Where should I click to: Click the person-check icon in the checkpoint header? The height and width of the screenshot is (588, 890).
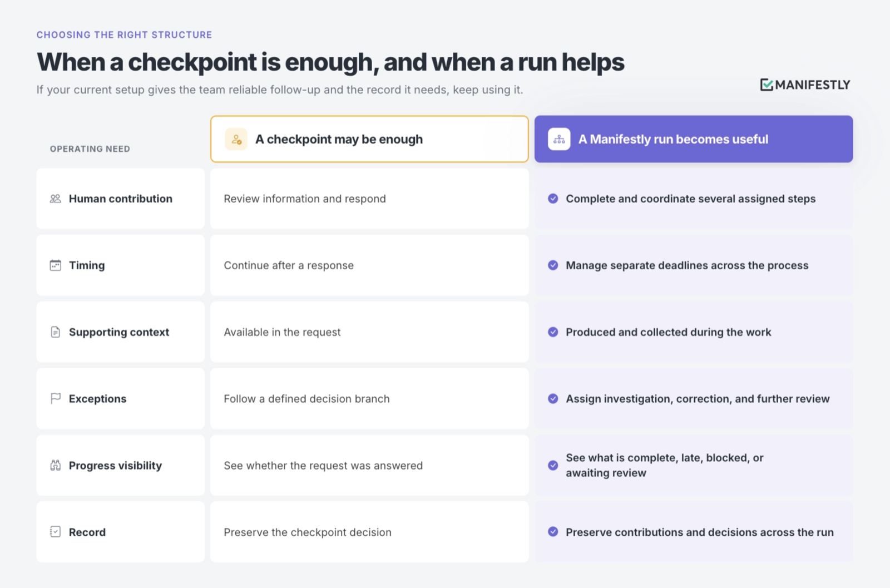[236, 139]
